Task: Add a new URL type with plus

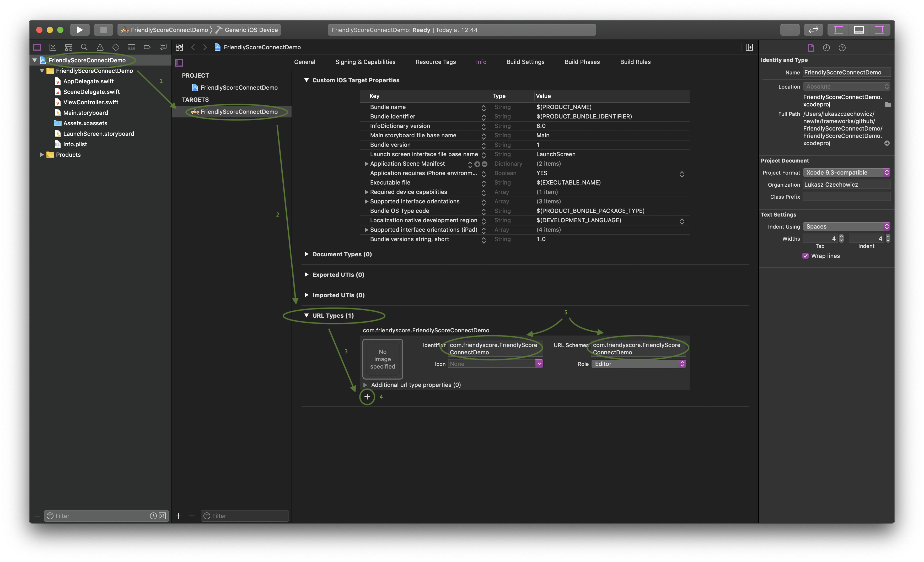Action: click(x=367, y=397)
